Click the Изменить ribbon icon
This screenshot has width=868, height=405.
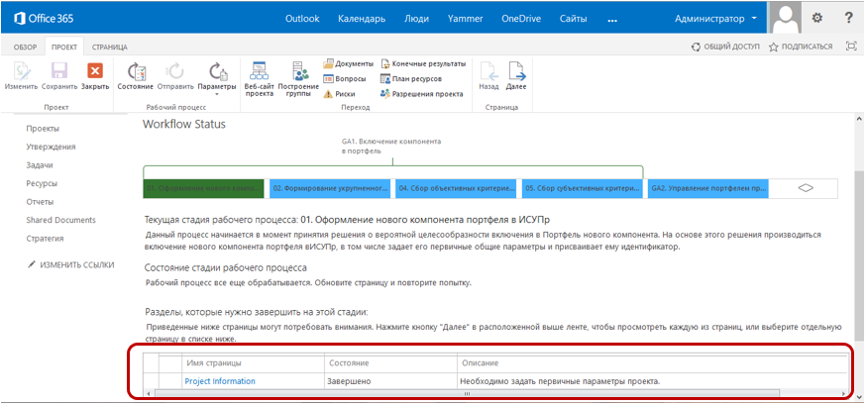click(x=21, y=76)
